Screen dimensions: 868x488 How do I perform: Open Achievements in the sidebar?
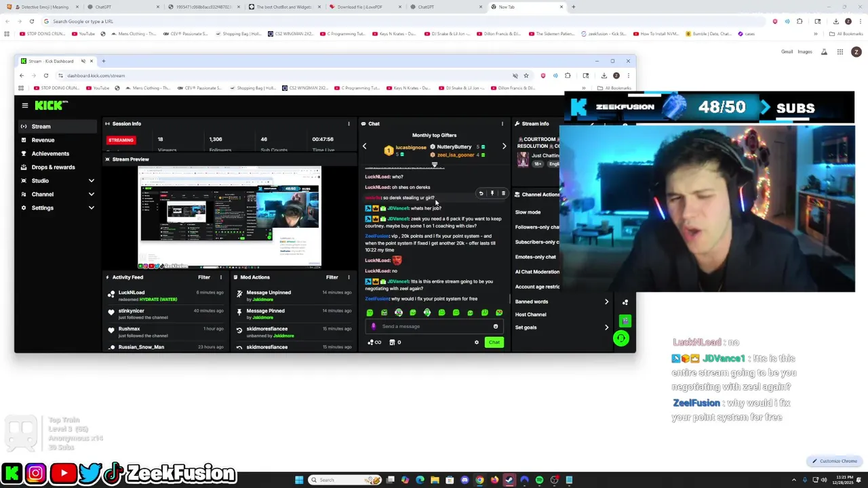point(50,154)
